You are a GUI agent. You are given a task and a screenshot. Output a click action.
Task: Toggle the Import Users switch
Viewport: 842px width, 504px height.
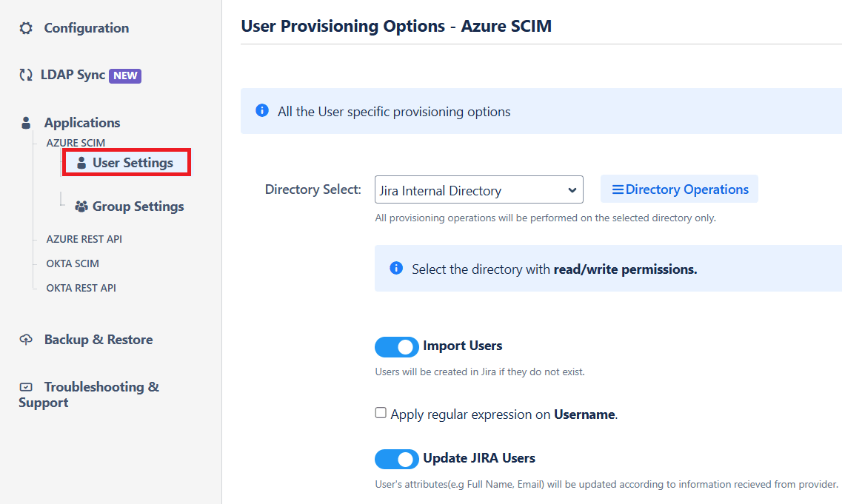point(397,347)
